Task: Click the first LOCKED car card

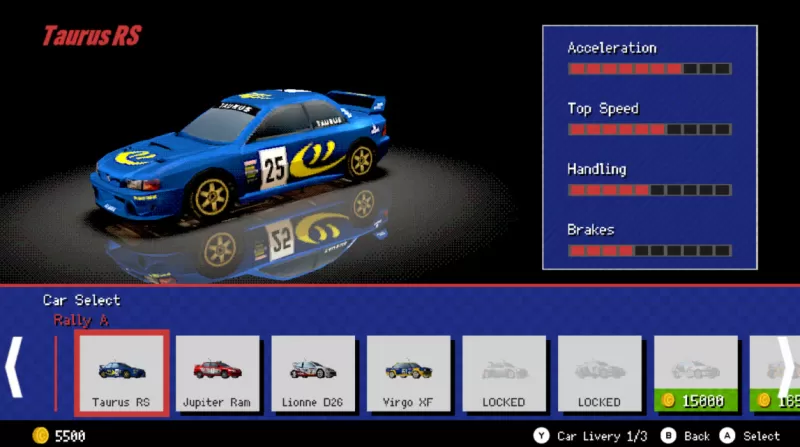Action: 504,373
